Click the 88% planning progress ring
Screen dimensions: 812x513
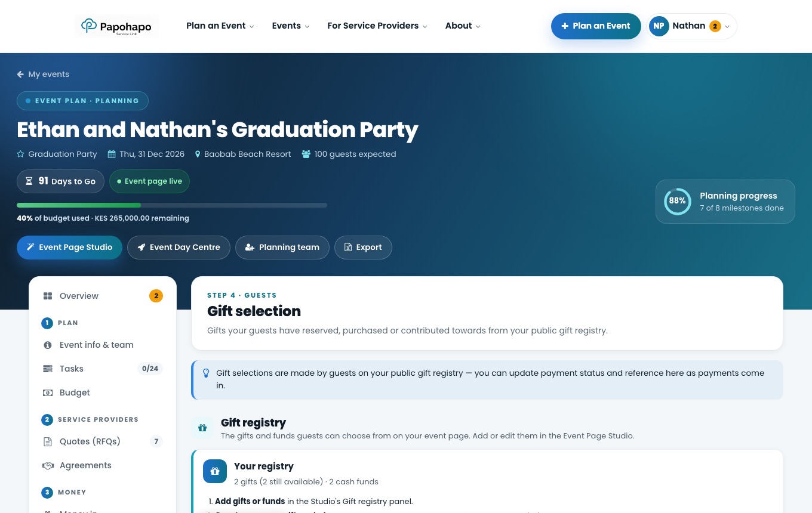(x=677, y=202)
